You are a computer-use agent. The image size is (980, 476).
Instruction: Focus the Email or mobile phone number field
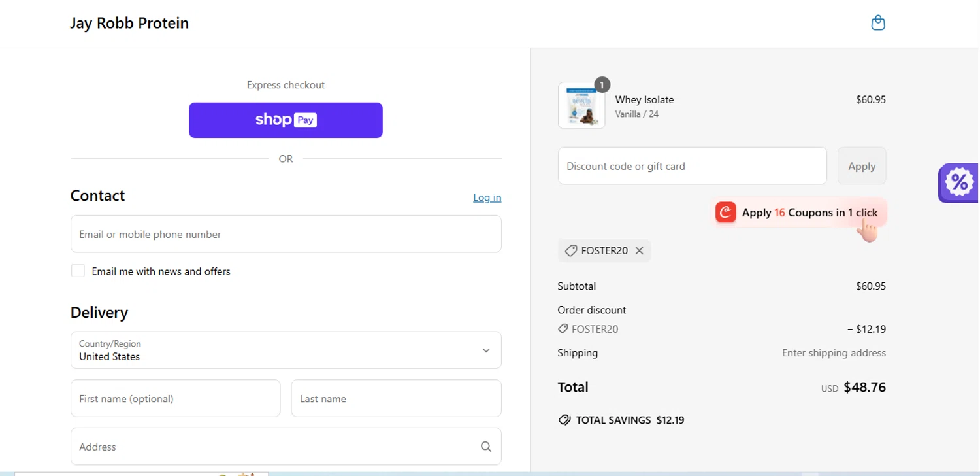[286, 234]
